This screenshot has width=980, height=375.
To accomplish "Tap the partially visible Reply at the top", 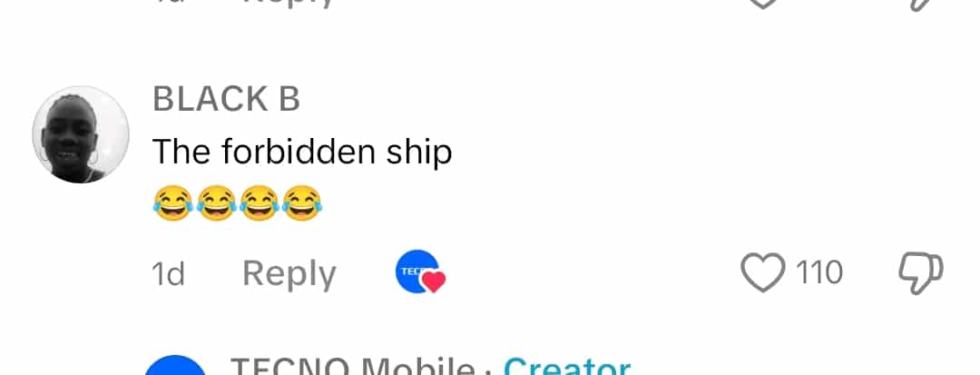I will [289, 3].
